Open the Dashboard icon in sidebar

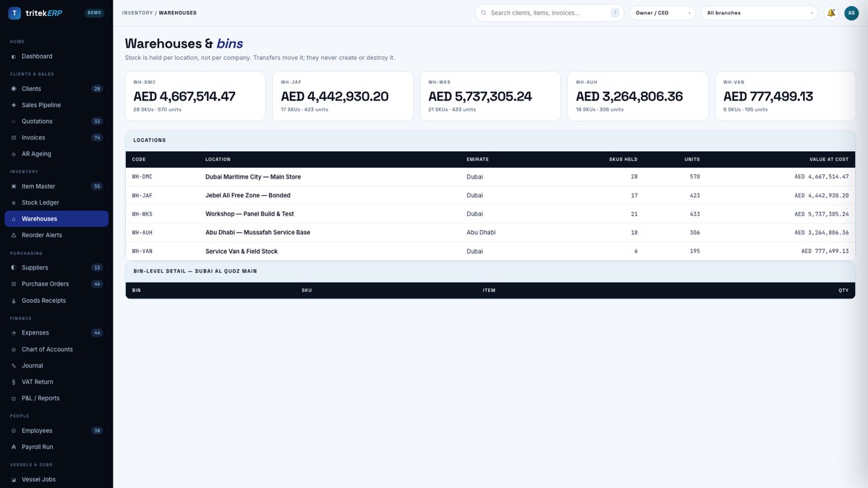click(x=14, y=56)
